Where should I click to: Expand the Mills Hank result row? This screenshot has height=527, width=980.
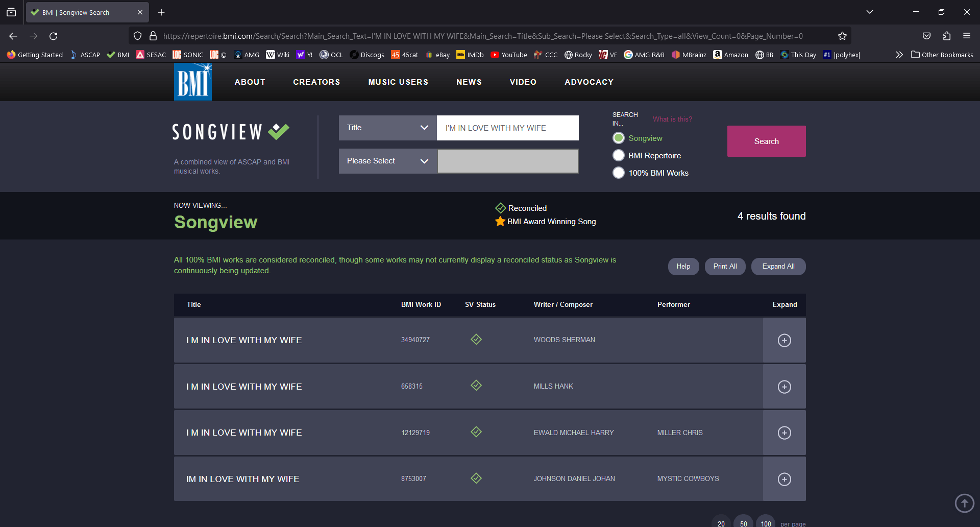(x=785, y=387)
